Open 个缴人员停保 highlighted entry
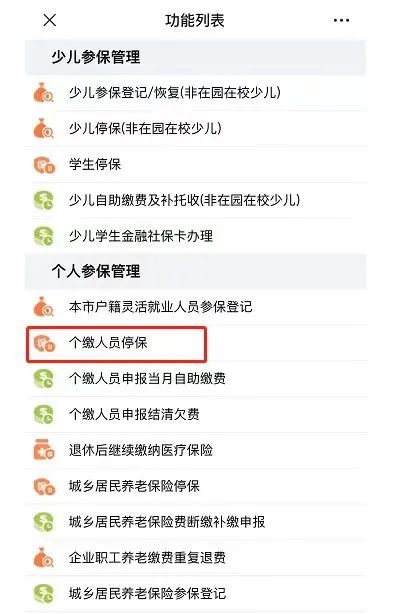Viewport: 402px width, 614px height. click(116, 343)
